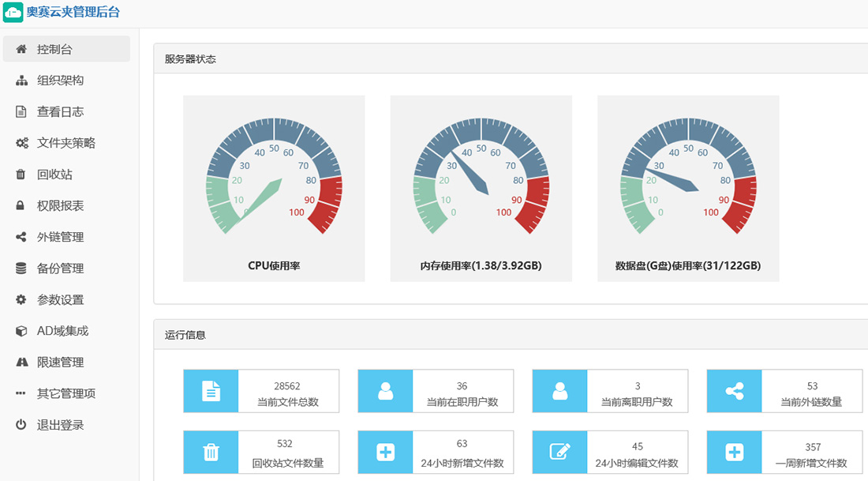The width and height of the screenshot is (868, 481).
Task: Click the 内存使用率 gauge dial
Action: tap(481, 178)
